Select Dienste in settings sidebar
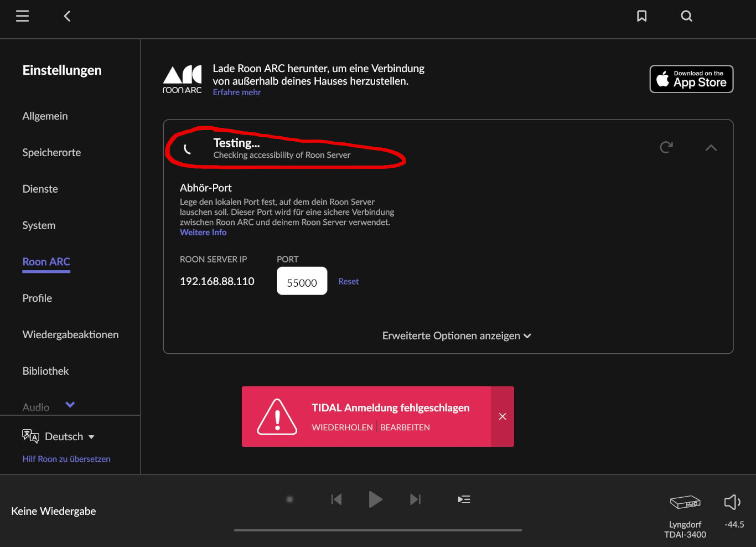756x547 pixels. coord(40,189)
